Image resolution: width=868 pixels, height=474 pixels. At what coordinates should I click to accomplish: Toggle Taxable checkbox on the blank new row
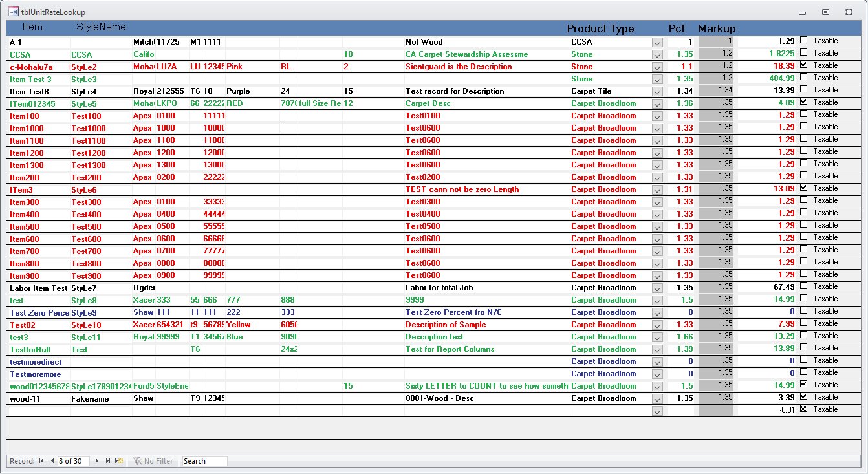[804, 409]
